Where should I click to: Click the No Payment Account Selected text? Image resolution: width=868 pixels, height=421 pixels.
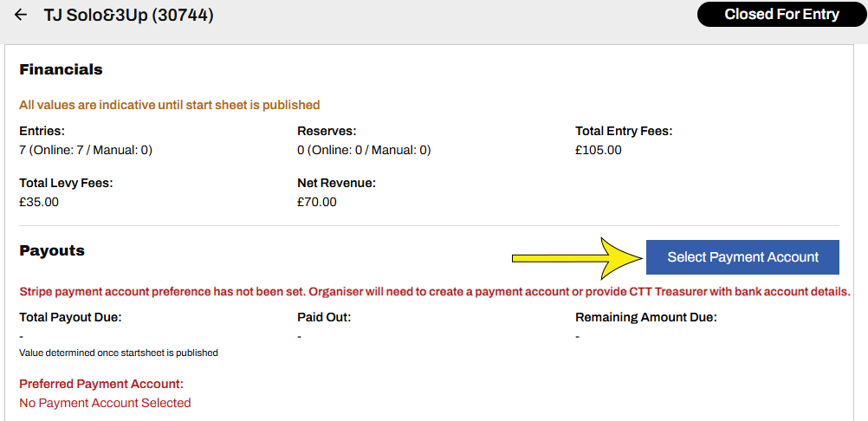click(105, 403)
